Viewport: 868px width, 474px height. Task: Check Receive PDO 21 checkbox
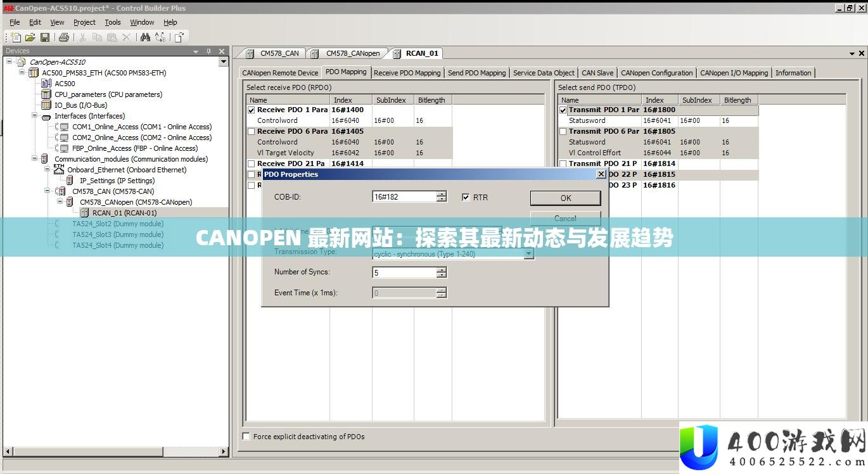[252, 164]
